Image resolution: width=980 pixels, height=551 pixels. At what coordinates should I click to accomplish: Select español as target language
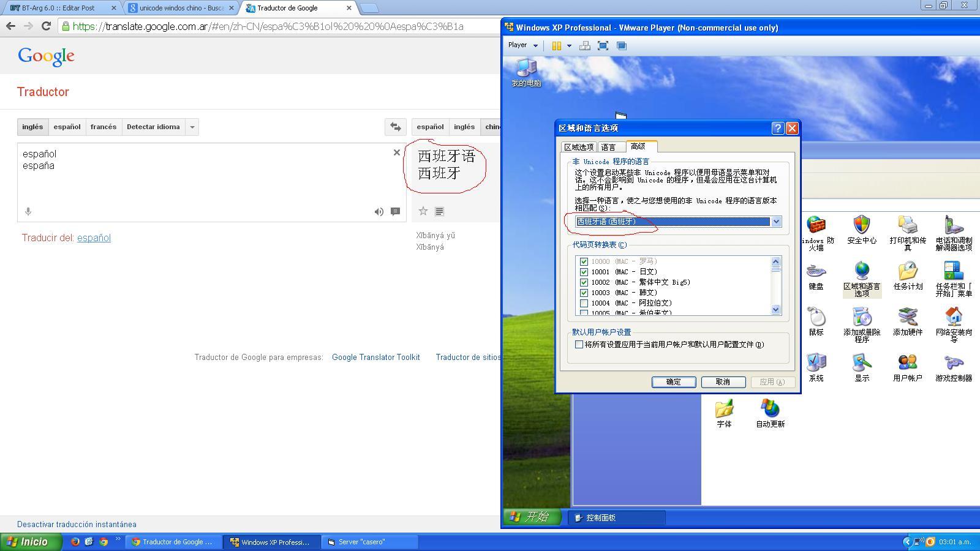pyautogui.click(x=430, y=127)
